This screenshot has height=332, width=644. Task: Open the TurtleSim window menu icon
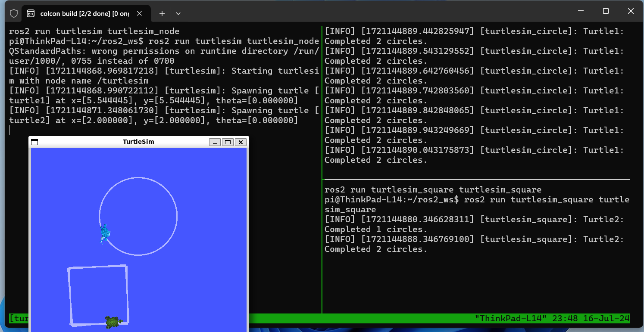[34, 142]
